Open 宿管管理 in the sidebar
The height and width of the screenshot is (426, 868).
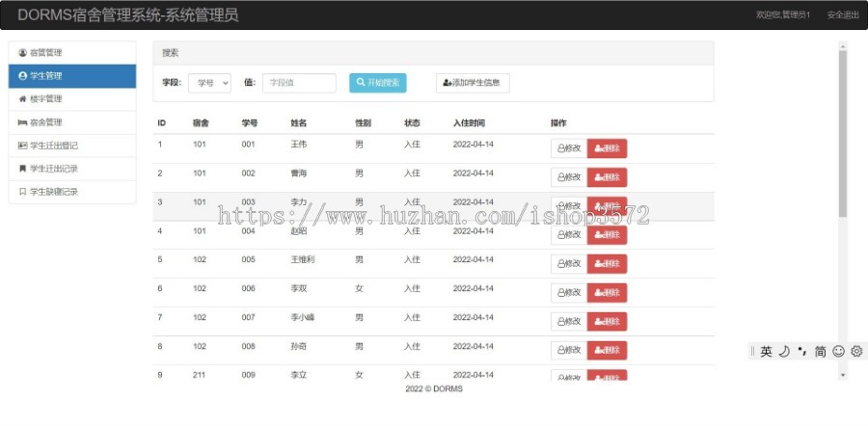tap(72, 53)
